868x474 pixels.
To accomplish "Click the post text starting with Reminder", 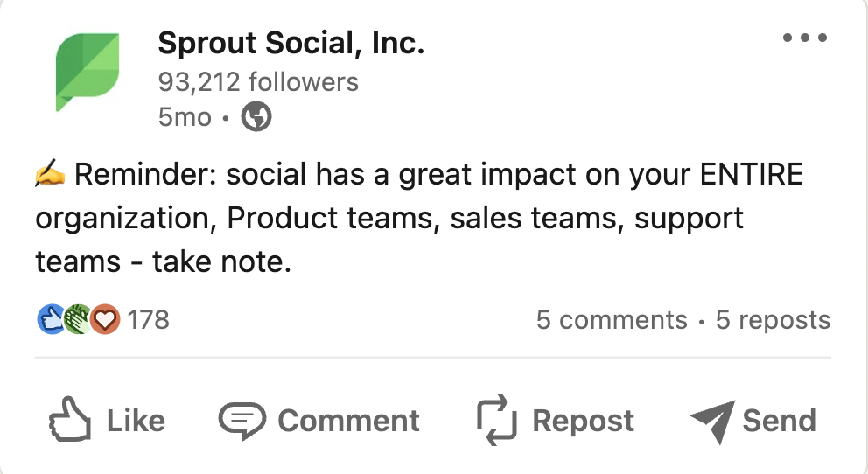I will tap(418, 218).
